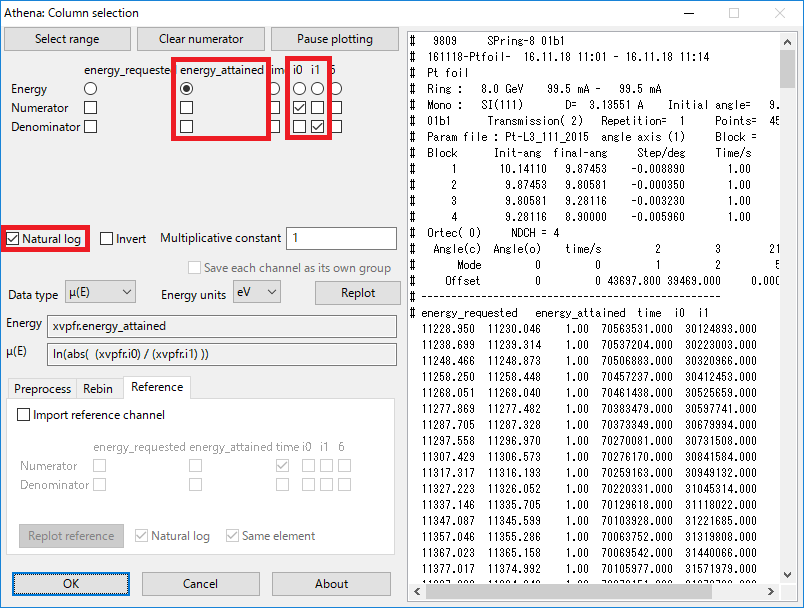Click the horizontal scrollbar thumb in data pane

point(569,592)
